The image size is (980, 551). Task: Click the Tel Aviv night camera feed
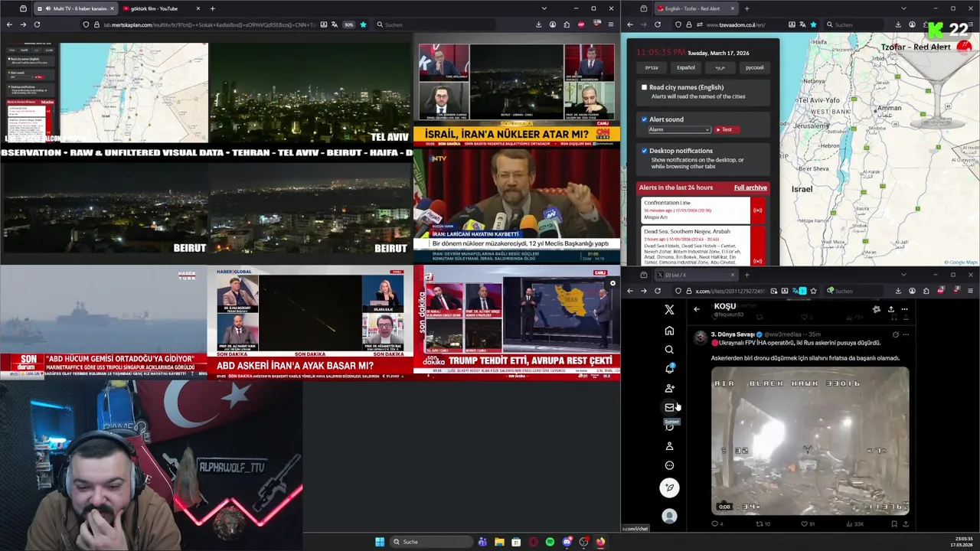(310, 93)
